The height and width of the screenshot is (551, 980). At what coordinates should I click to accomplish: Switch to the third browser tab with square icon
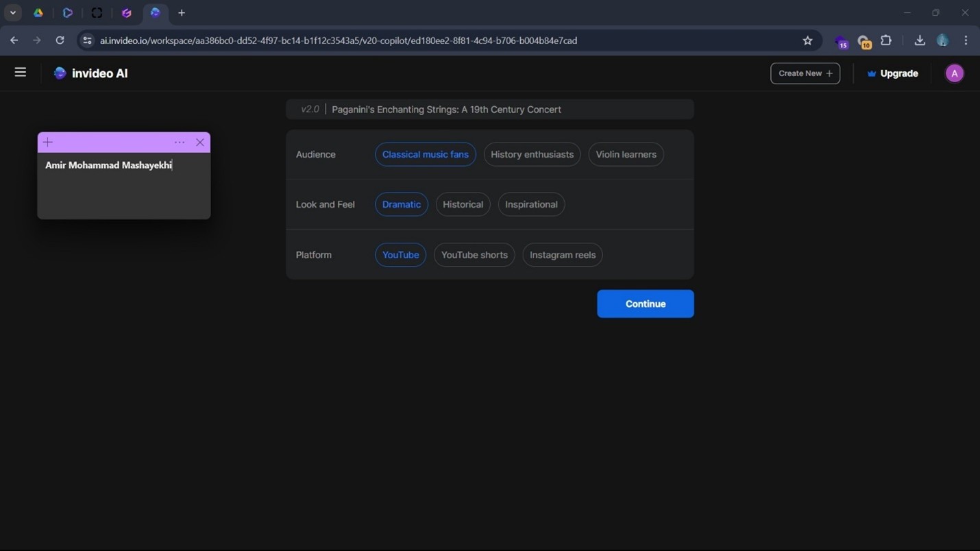pos(97,12)
